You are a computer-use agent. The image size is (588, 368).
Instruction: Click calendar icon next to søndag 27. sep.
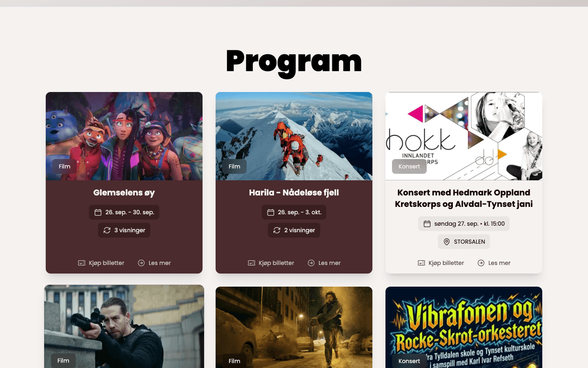pyautogui.click(x=427, y=224)
